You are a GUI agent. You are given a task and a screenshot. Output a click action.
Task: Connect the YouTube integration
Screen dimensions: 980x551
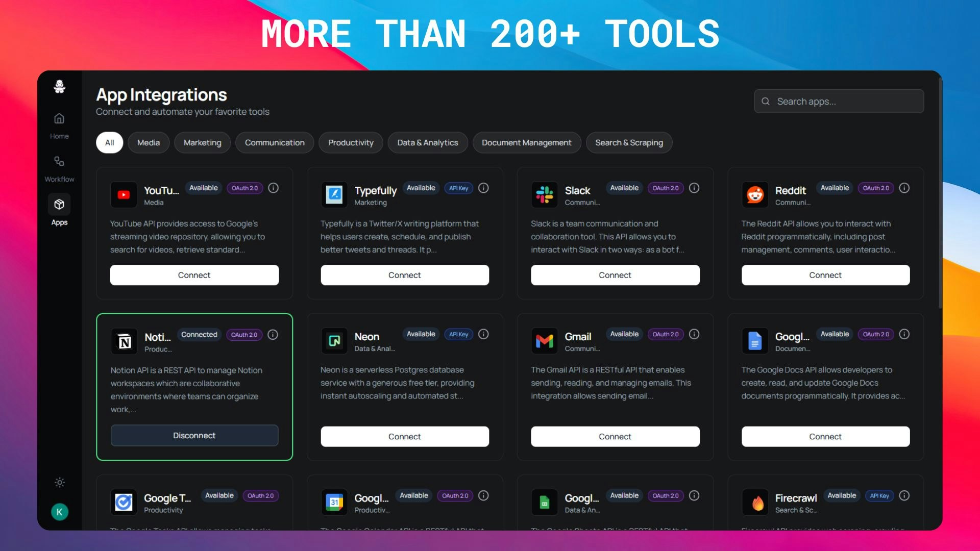(x=194, y=275)
